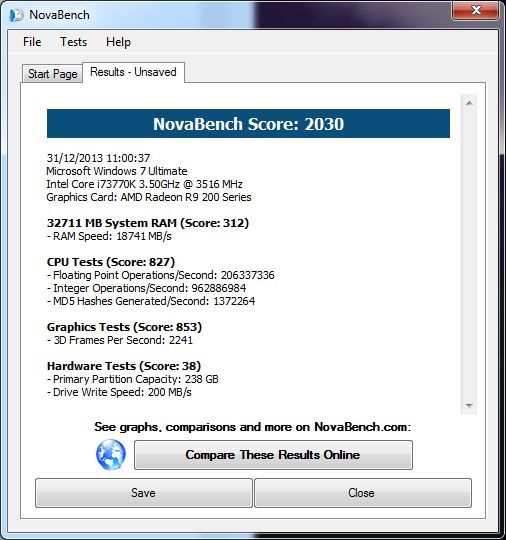This screenshot has width=506, height=540.
Task: Click the 32711 MB System RAM heading
Action: pyautogui.click(x=148, y=223)
